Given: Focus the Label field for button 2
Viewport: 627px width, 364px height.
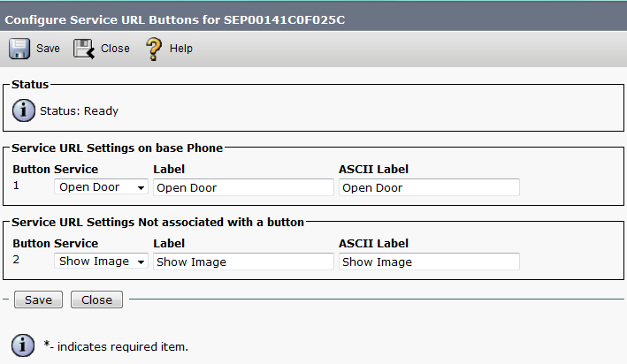Looking at the screenshot, I should point(243,262).
